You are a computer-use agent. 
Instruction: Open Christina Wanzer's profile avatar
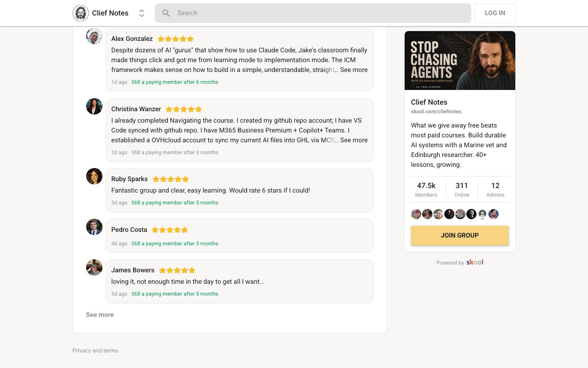[x=94, y=106]
